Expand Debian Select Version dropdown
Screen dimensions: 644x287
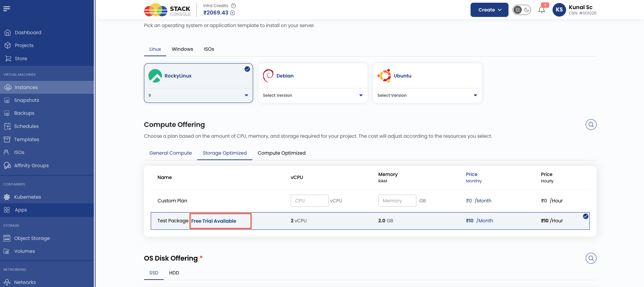313,95
